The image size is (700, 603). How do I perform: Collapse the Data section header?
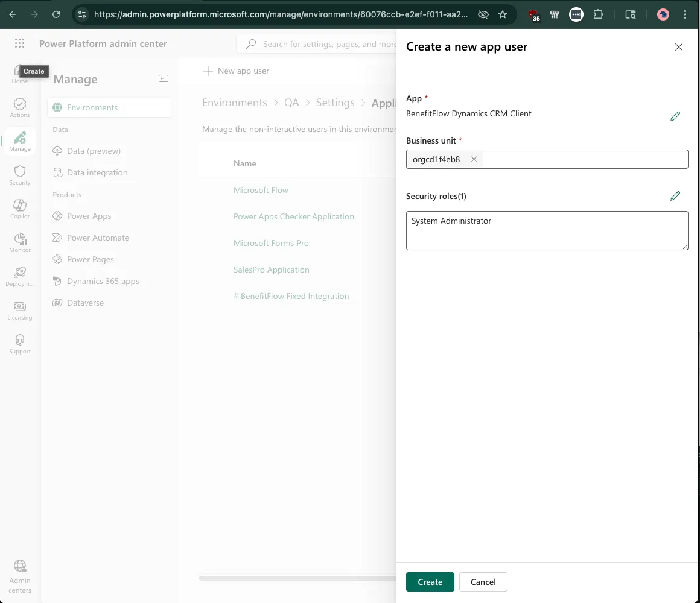[60, 129]
